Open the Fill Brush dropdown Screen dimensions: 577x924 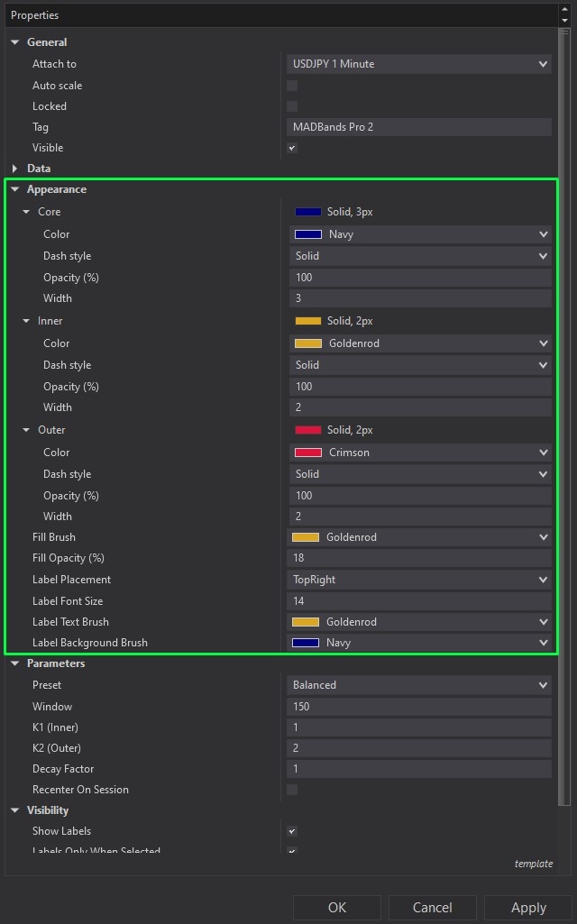coord(419,536)
